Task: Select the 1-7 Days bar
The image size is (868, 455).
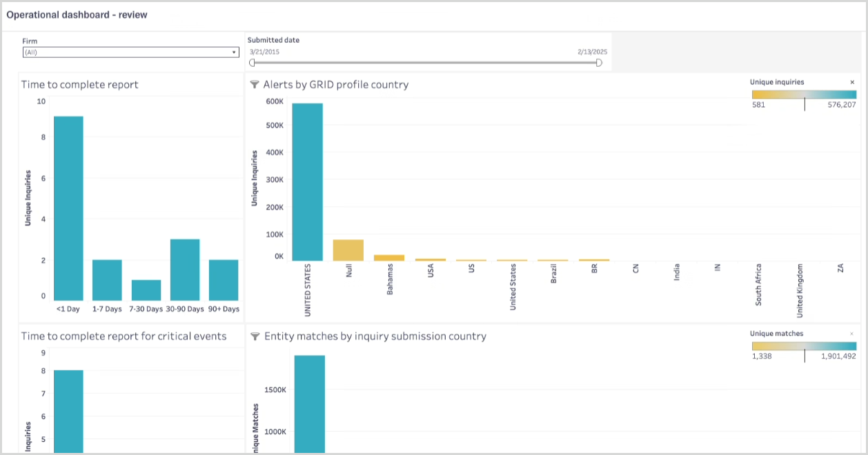Action: click(107, 280)
